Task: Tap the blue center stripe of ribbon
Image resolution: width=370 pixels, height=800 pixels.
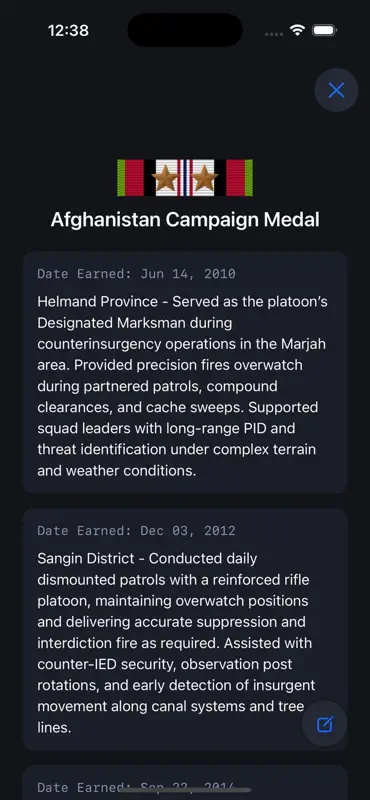Action: (185, 178)
